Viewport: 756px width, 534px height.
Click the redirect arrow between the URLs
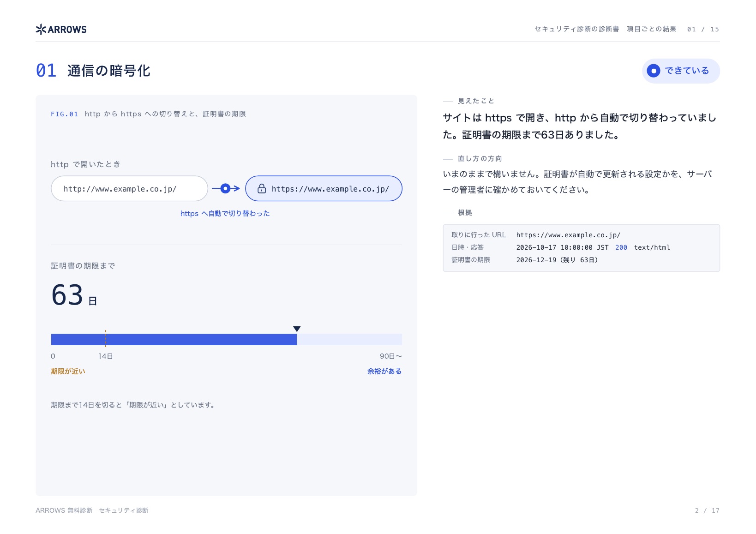pos(226,188)
